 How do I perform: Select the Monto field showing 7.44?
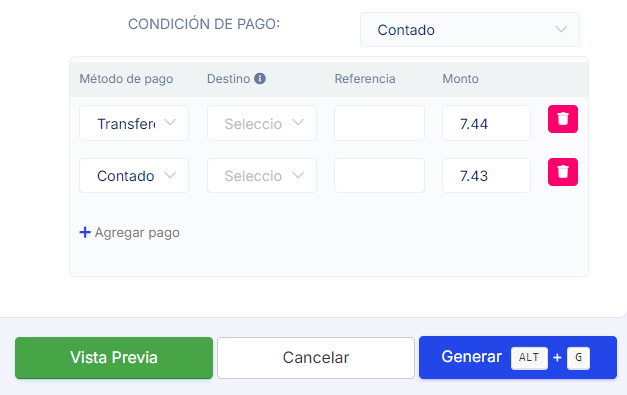point(486,123)
